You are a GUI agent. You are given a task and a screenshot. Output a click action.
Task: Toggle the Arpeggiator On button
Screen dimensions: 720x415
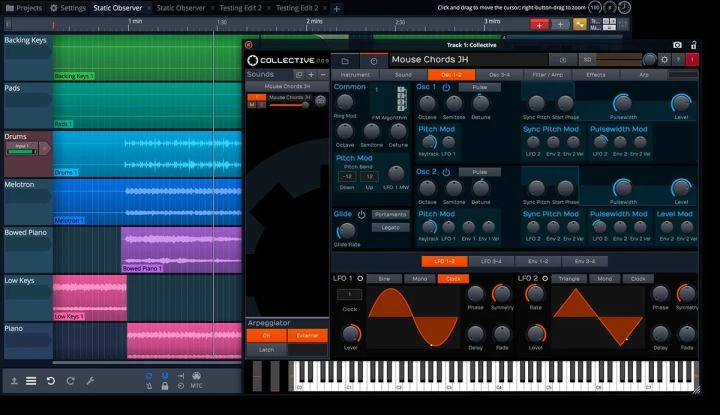coord(266,336)
